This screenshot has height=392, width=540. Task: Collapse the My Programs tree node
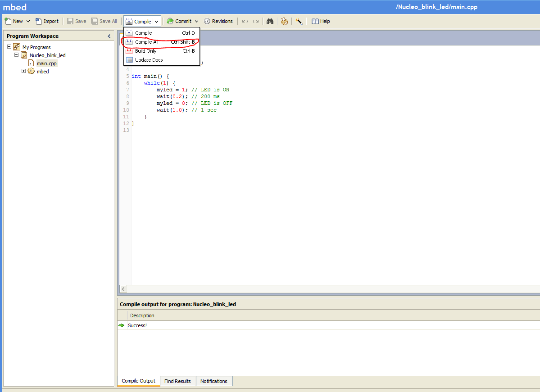tap(9, 47)
